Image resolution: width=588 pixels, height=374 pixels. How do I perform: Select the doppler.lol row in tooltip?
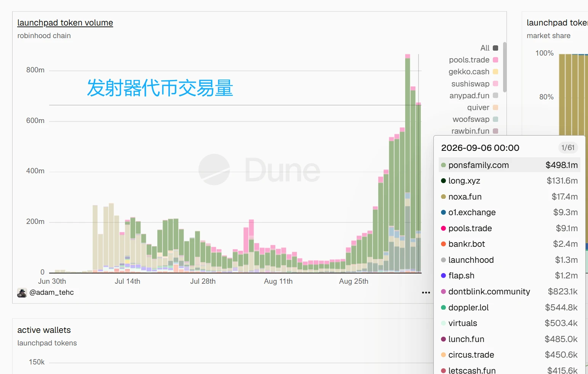tap(509, 307)
